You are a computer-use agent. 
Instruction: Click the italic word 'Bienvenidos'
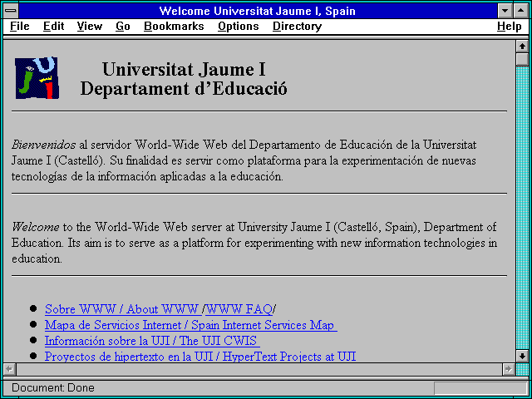click(43, 145)
